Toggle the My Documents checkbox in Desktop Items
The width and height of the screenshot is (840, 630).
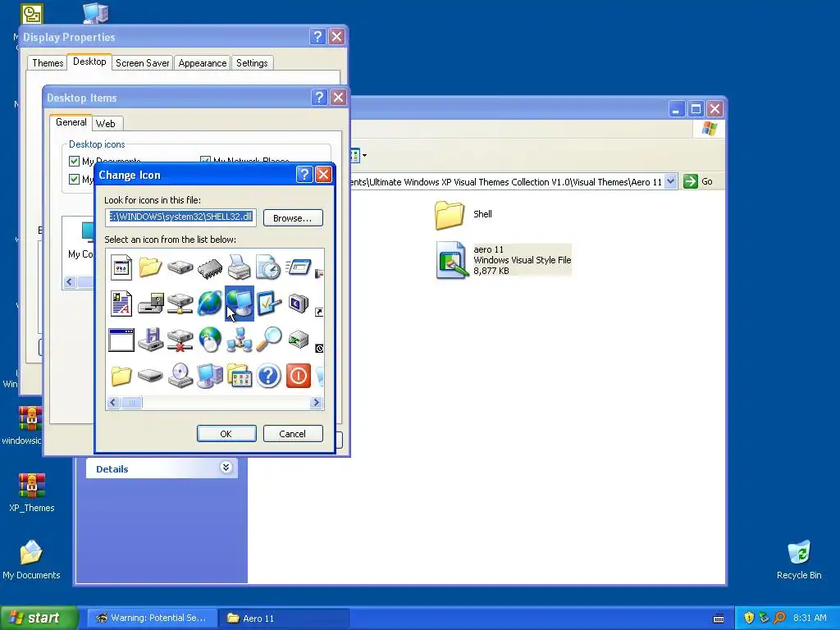75,162
